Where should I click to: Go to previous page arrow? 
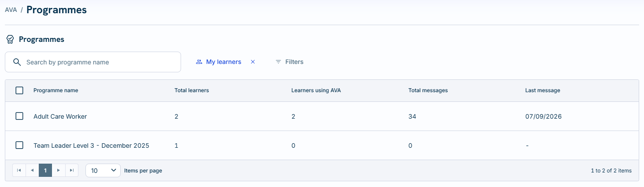click(x=32, y=170)
